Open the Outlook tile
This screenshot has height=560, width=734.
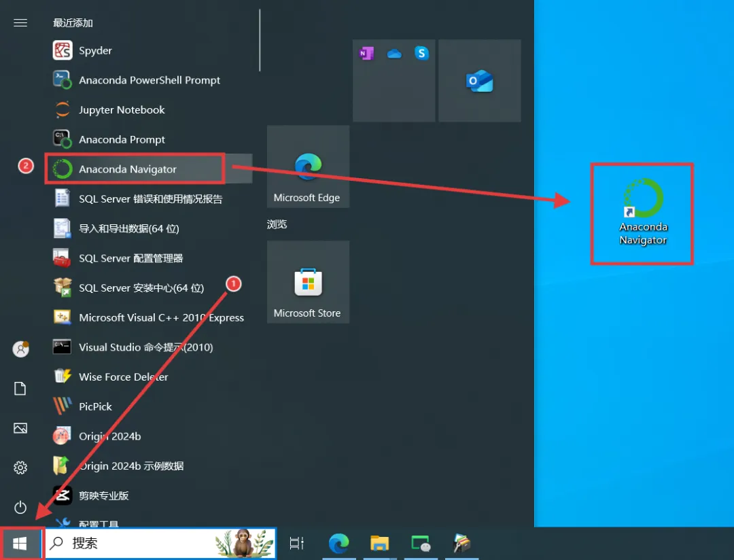479,81
